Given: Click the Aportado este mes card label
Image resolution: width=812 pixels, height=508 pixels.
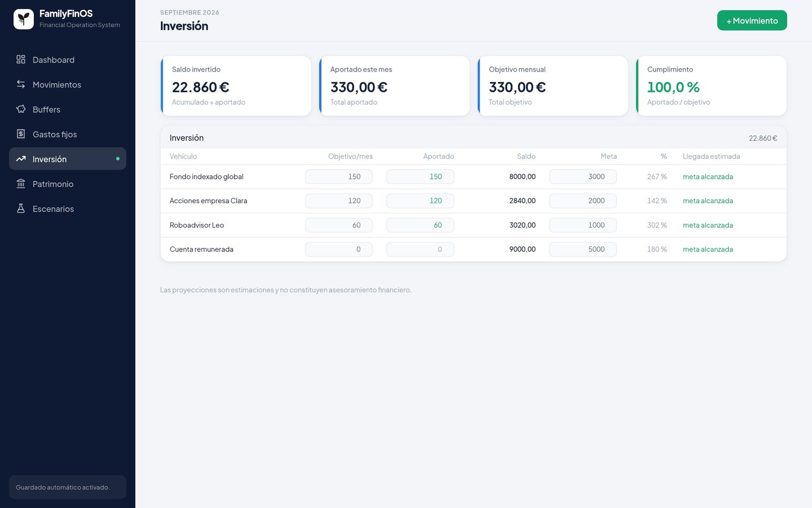Looking at the screenshot, I should [361, 70].
